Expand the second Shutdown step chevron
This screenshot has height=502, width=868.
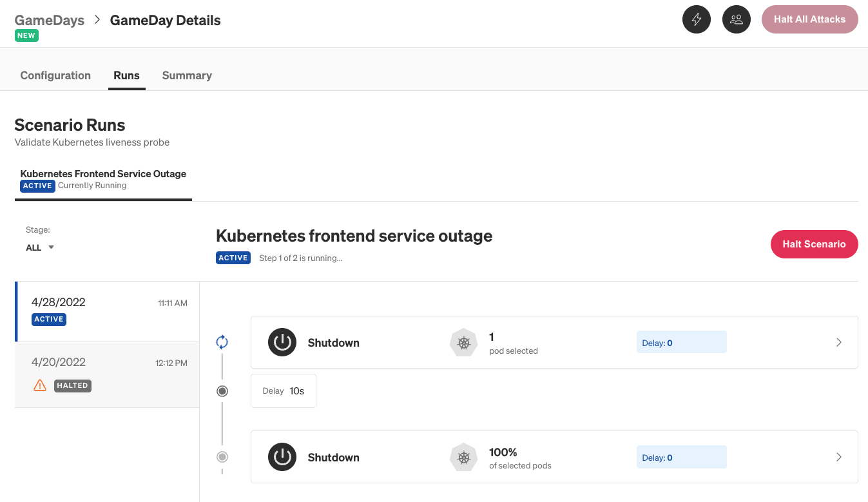(x=838, y=457)
